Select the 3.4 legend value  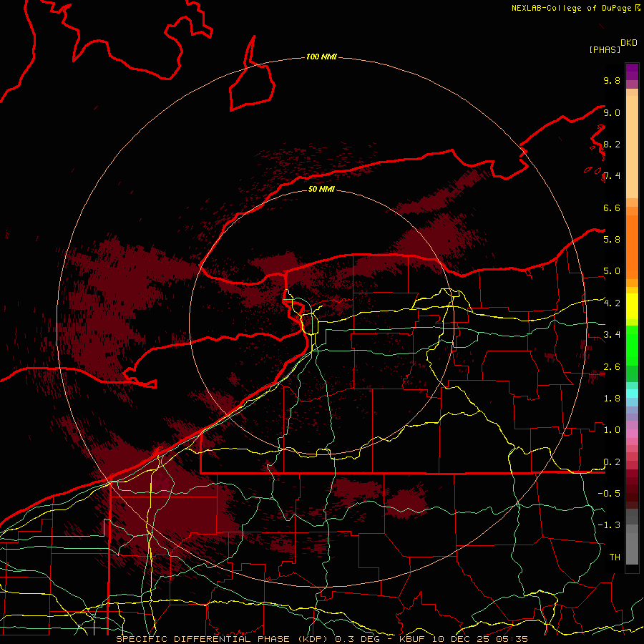point(612,335)
